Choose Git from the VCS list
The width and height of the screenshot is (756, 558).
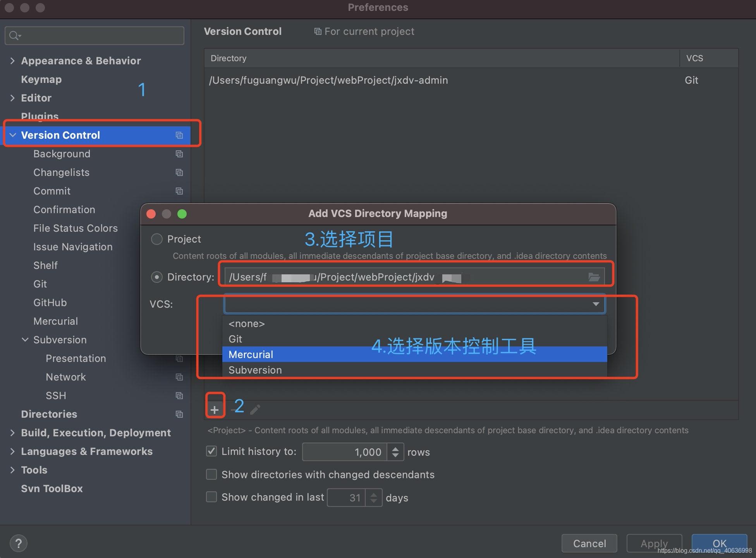(x=235, y=339)
